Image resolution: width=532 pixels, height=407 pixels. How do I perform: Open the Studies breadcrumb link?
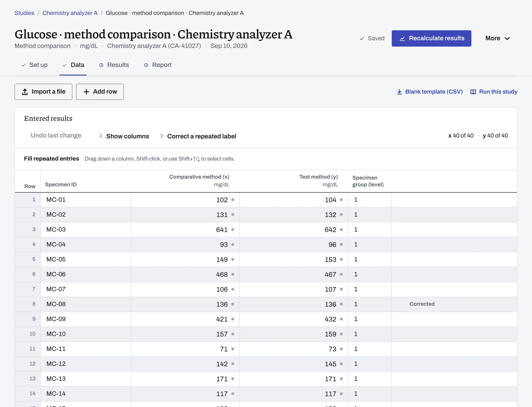tap(24, 13)
